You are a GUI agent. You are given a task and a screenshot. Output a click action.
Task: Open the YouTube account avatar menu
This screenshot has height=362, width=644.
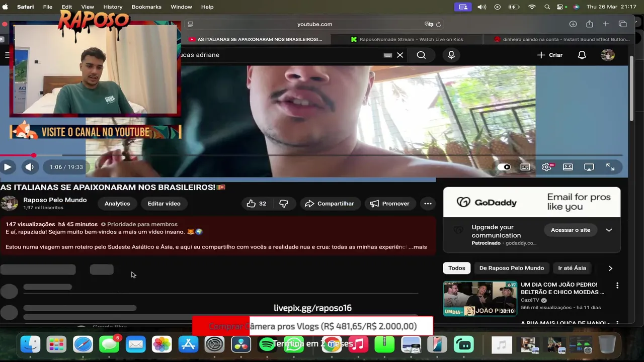click(x=608, y=55)
